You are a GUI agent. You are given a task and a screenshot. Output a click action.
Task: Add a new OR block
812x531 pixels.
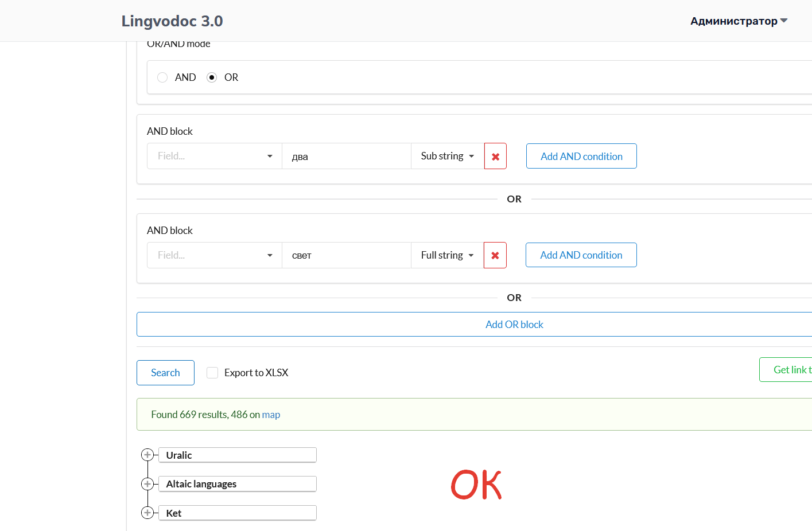click(x=514, y=324)
